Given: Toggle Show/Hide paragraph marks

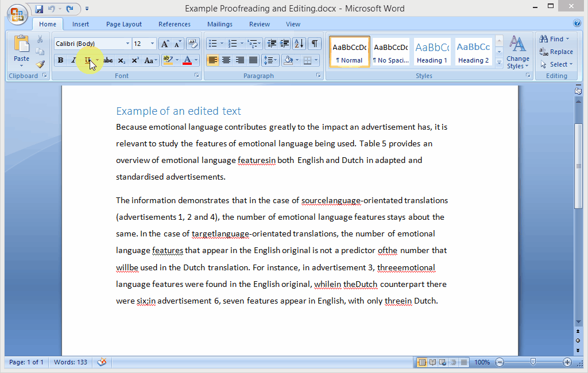Looking at the screenshot, I should point(315,44).
